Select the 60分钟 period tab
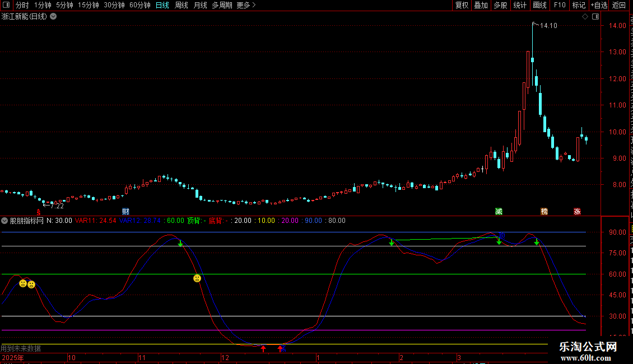 139,5
